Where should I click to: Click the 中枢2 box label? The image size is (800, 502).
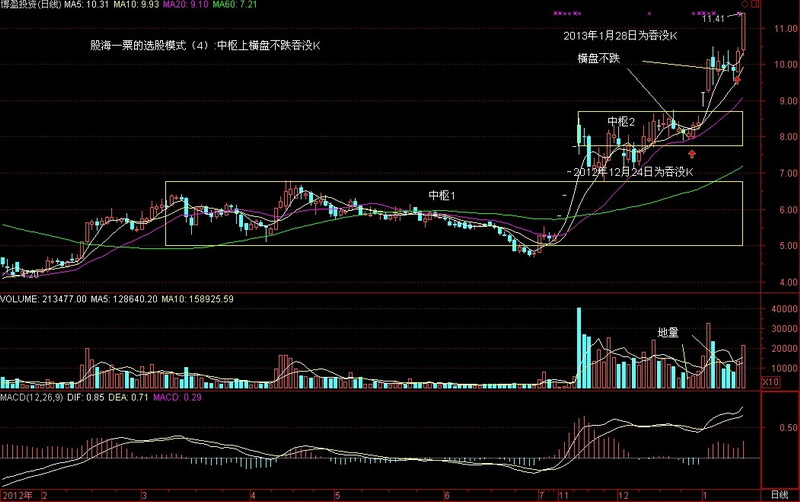(621, 121)
